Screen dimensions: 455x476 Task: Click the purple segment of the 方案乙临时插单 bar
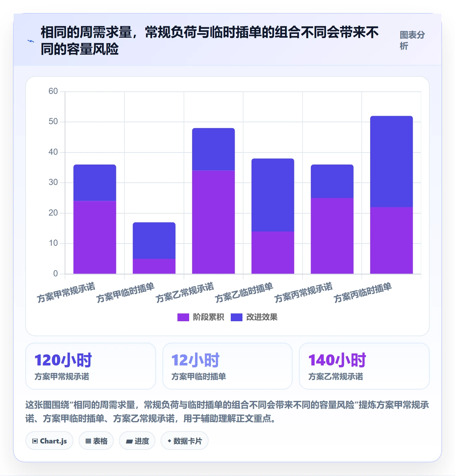(273, 253)
